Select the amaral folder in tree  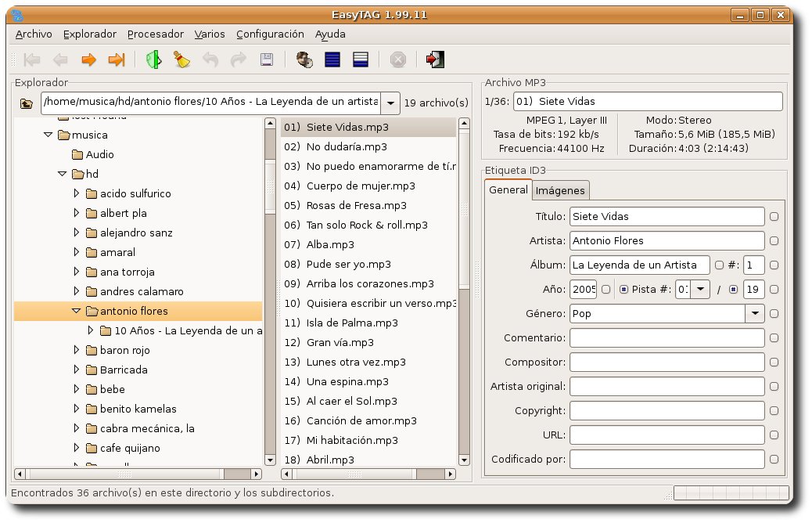point(117,252)
